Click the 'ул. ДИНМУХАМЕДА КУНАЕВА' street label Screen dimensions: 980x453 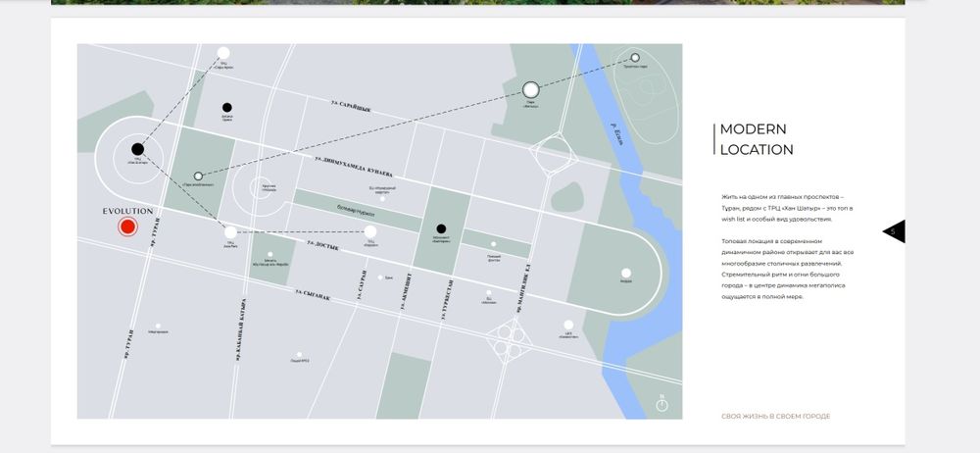[x=354, y=166]
